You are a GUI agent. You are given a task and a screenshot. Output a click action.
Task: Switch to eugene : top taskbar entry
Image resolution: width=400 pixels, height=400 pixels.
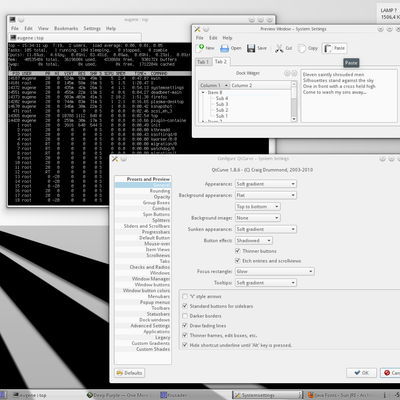pyautogui.click(x=30, y=395)
